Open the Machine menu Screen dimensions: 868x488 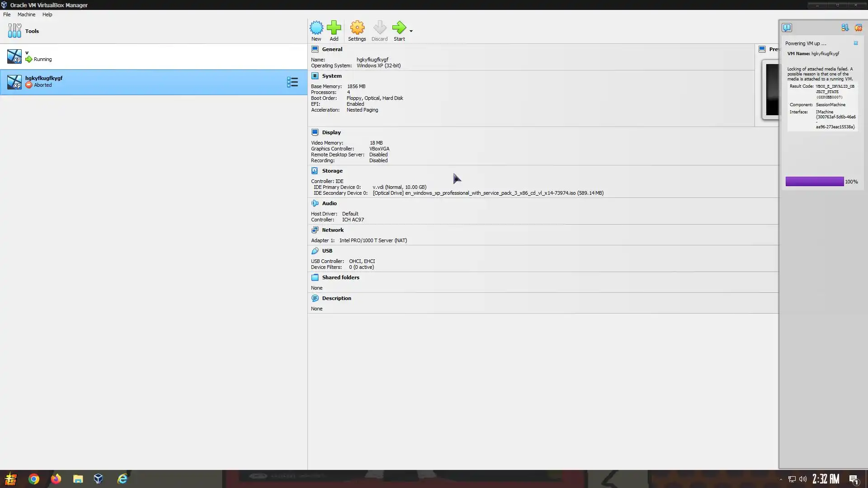pyautogui.click(x=26, y=14)
